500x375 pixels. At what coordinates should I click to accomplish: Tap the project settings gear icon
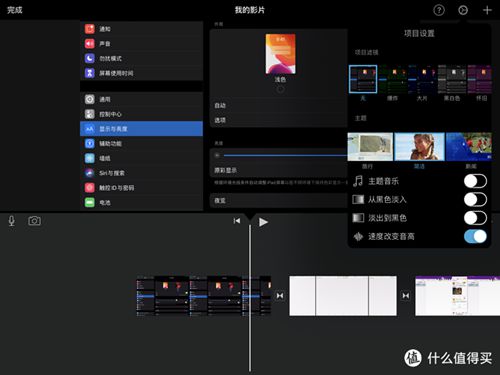click(x=463, y=10)
